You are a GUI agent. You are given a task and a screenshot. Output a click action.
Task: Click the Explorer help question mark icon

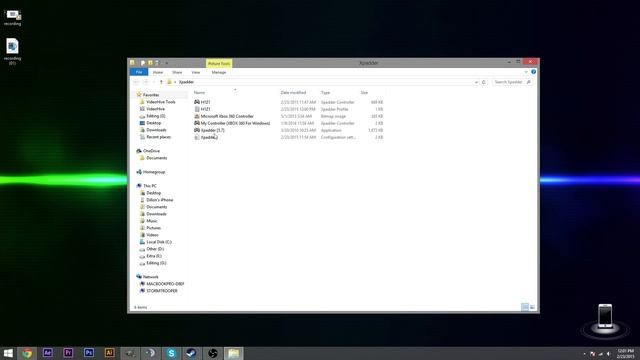click(533, 72)
